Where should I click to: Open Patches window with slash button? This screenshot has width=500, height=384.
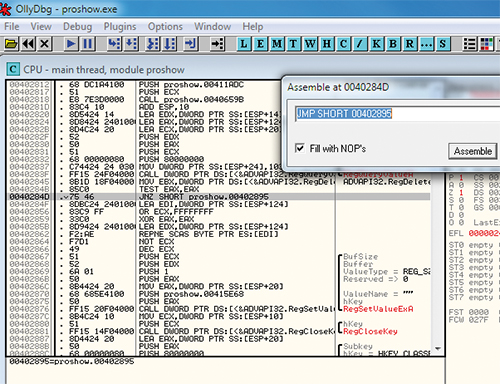pyautogui.click(x=360, y=44)
